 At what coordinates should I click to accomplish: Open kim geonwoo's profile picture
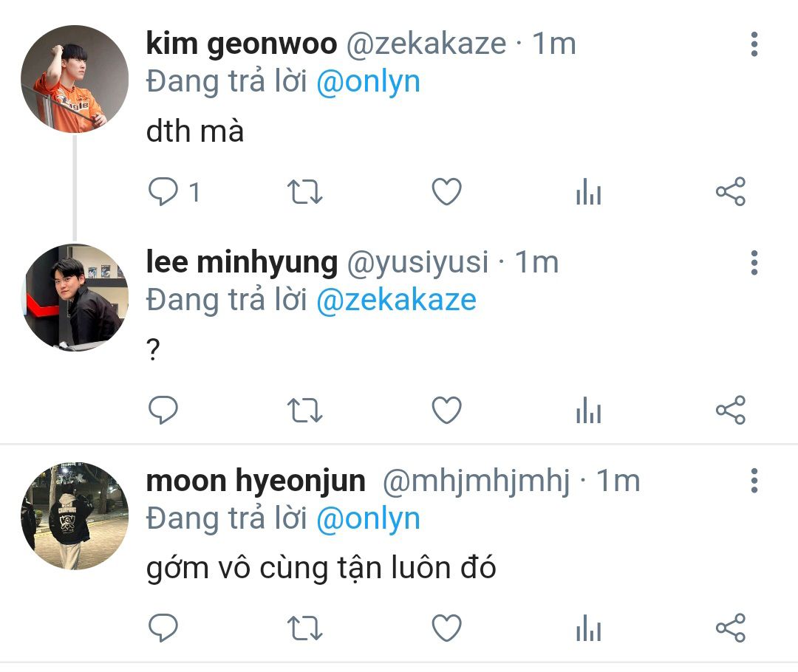click(x=75, y=79)
